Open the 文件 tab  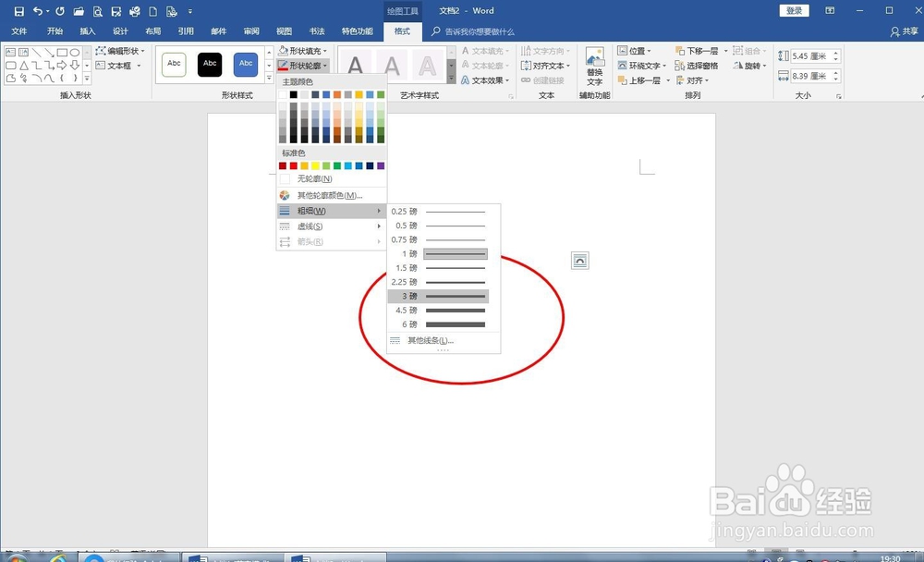point(19,31)
